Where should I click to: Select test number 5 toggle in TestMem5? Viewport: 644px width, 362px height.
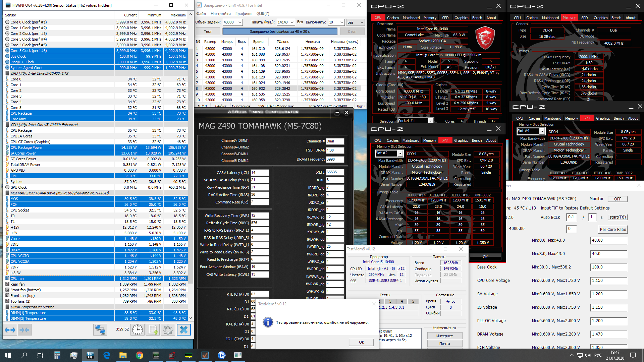(x=413, y=301)
